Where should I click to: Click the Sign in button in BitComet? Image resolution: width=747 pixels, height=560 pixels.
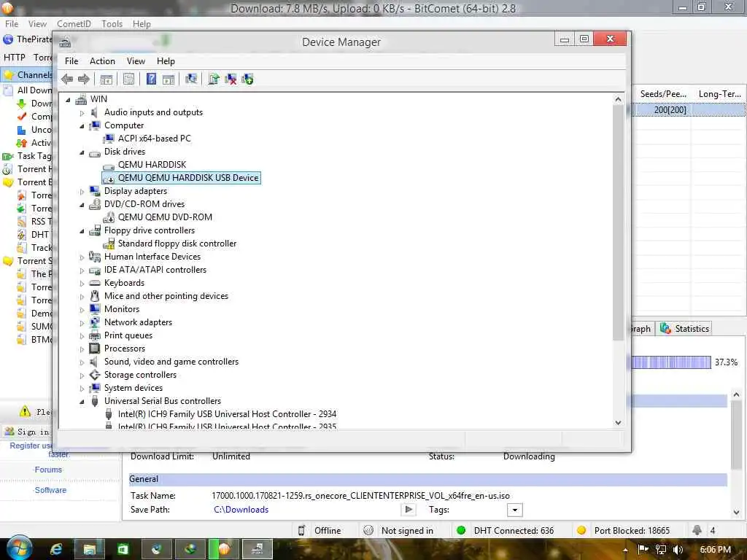point(27,432)
